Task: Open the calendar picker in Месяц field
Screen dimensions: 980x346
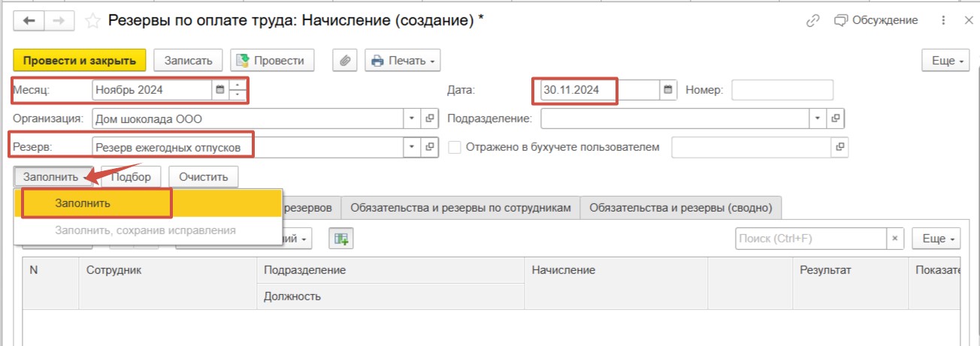Action: pyautogui.click(x=220, y=90)
